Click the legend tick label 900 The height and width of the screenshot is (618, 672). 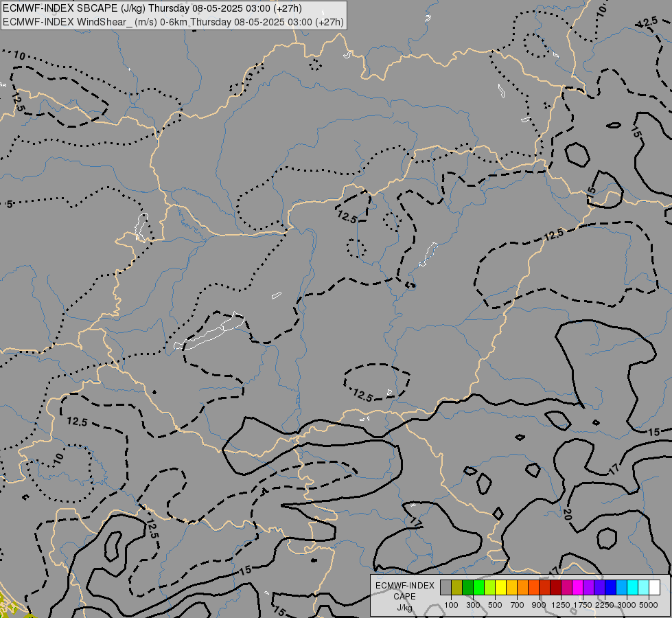coord(539,605)
